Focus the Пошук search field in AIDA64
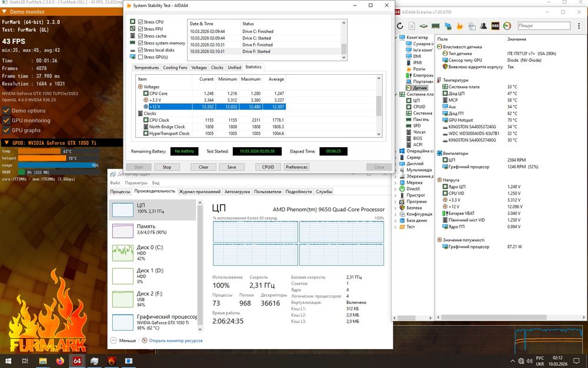Screen dimensions: 588x368 pyautogui.click(x=544, y=25)
